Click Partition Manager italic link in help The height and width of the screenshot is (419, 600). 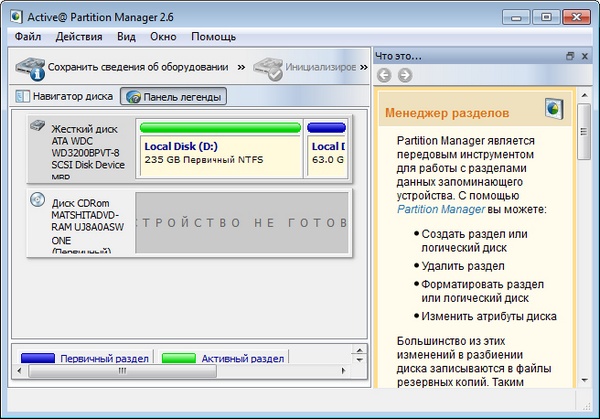click(x=441, y=209)
